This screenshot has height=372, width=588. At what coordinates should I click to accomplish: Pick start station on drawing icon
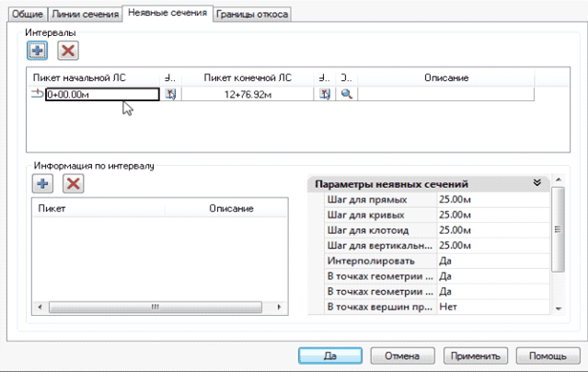click(170, 94)
